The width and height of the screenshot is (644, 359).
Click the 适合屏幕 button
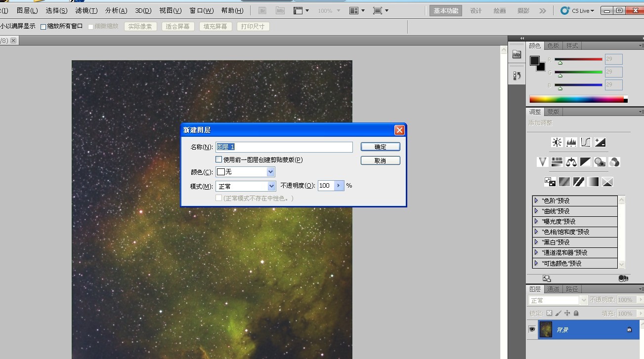(x=178, y=27)
